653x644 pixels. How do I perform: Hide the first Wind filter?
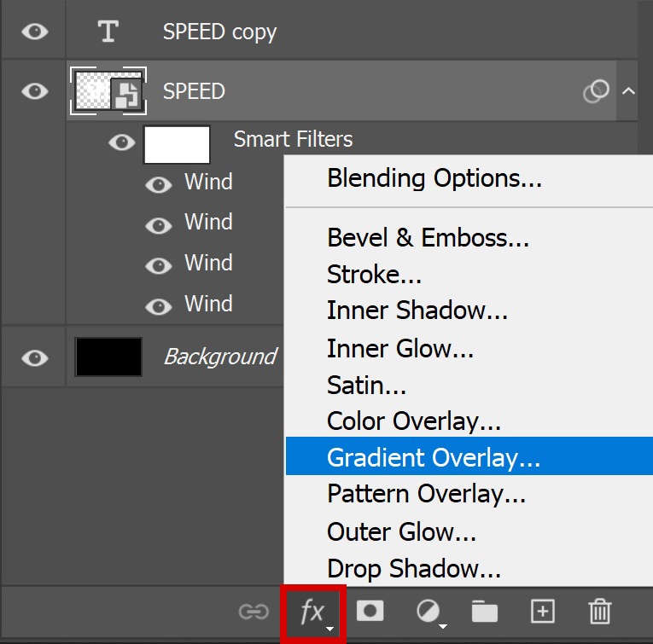pyautogui.click(x=159, y=185)
